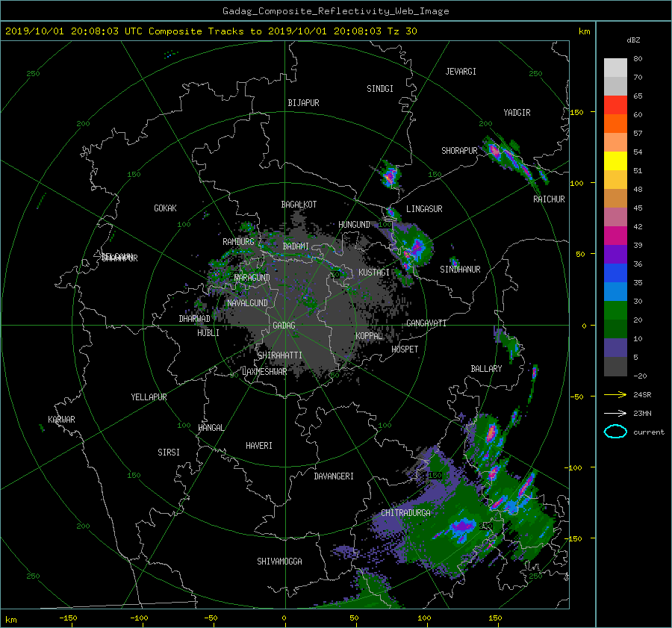The image size is (672, 628).
Task: Click the blue-purple echo east of CHITRADURGA
Action: tap(462, 526)
